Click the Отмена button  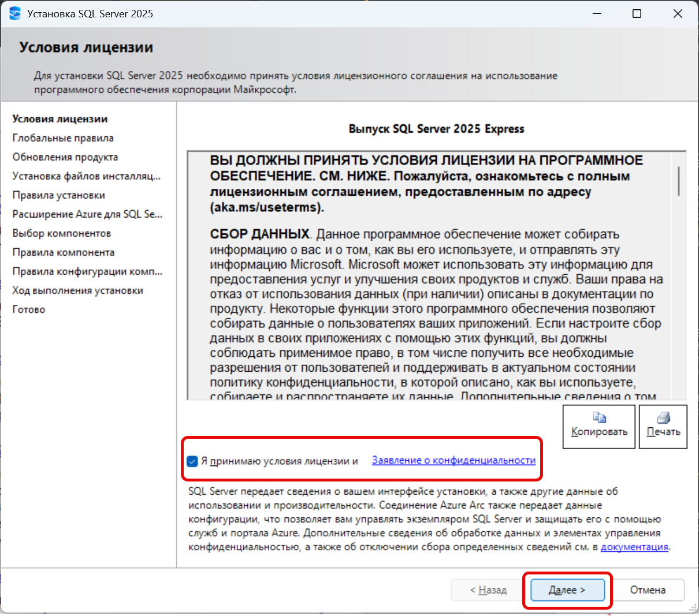648,590
